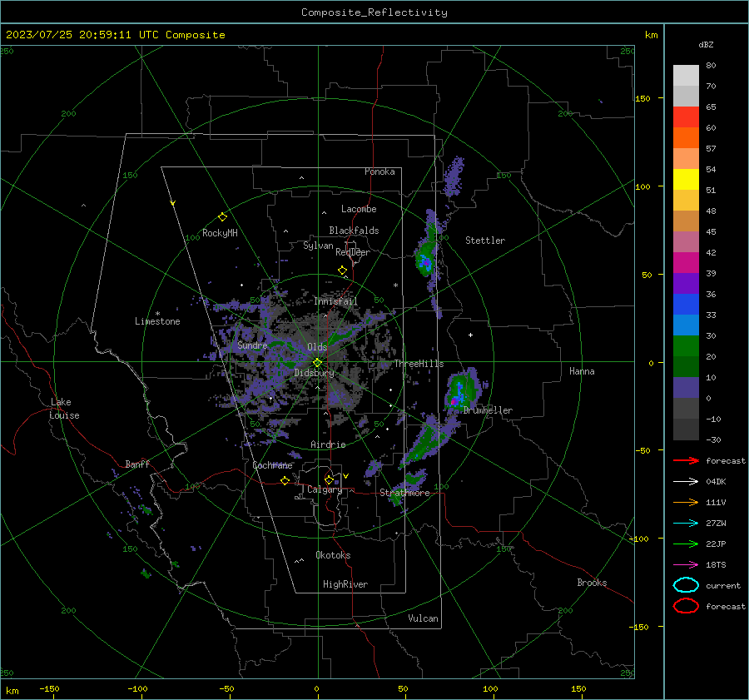The height and width of the screenshot is (700, 749).
Task: Click the storm cell core near Drumheller
Action: pyautogui.click(x=454, y=401)
